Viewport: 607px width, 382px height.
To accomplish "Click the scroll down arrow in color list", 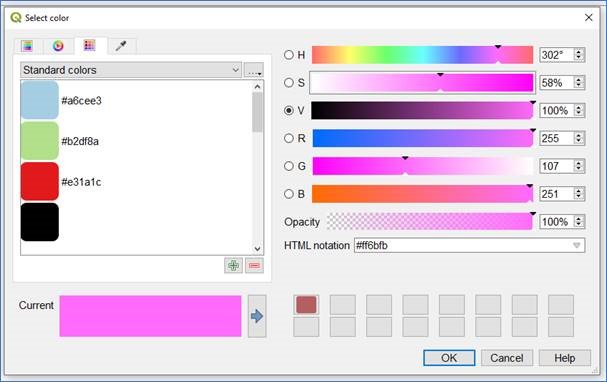I will pos(257,249).
